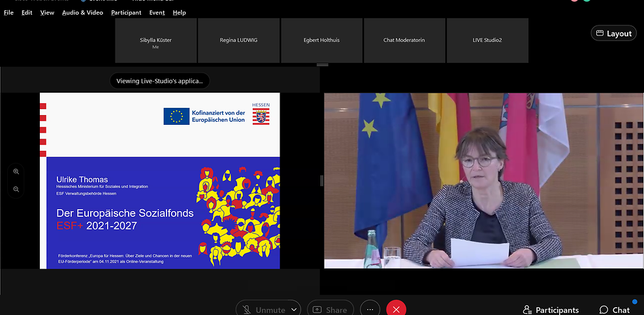The width and height of the screenshot is (644, 315).
Task: Click the Viewing Live-Studio's application label
Action: click(159, 81)
